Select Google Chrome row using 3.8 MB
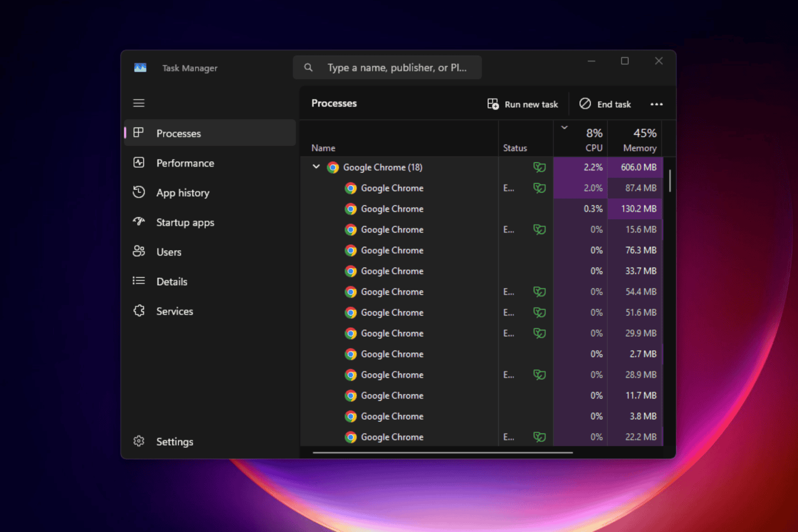 point(482,417)
